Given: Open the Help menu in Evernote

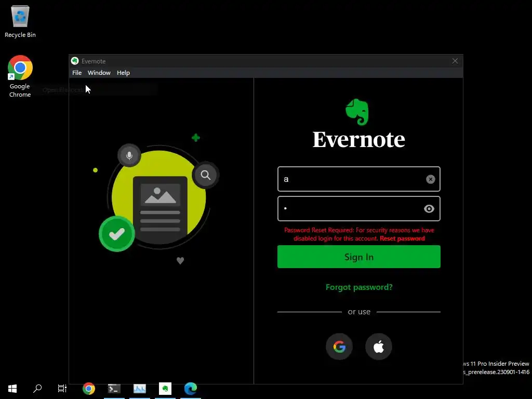Looking at the screenshot, I should point(123,73).
